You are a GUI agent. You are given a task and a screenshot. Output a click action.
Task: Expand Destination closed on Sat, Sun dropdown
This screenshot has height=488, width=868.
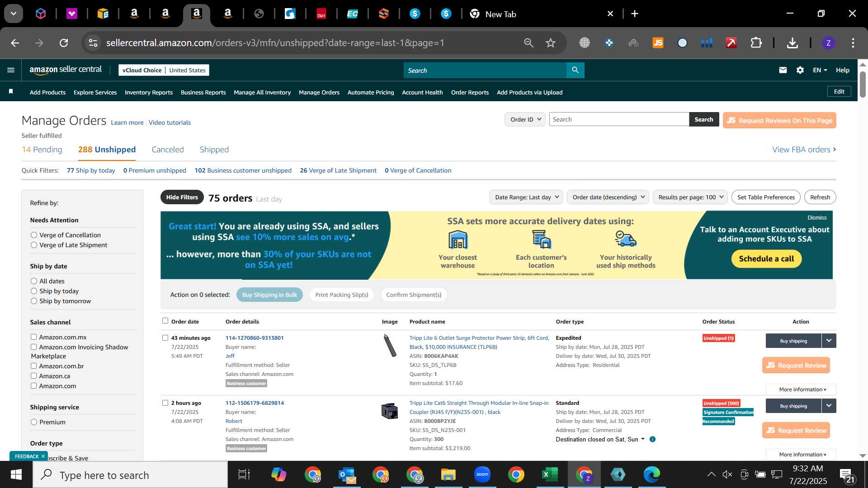coord(600,439)
